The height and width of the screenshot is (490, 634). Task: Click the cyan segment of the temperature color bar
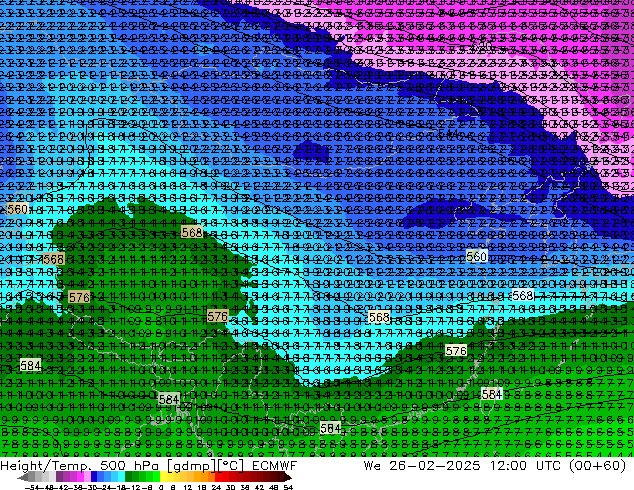tap(121, 477)
